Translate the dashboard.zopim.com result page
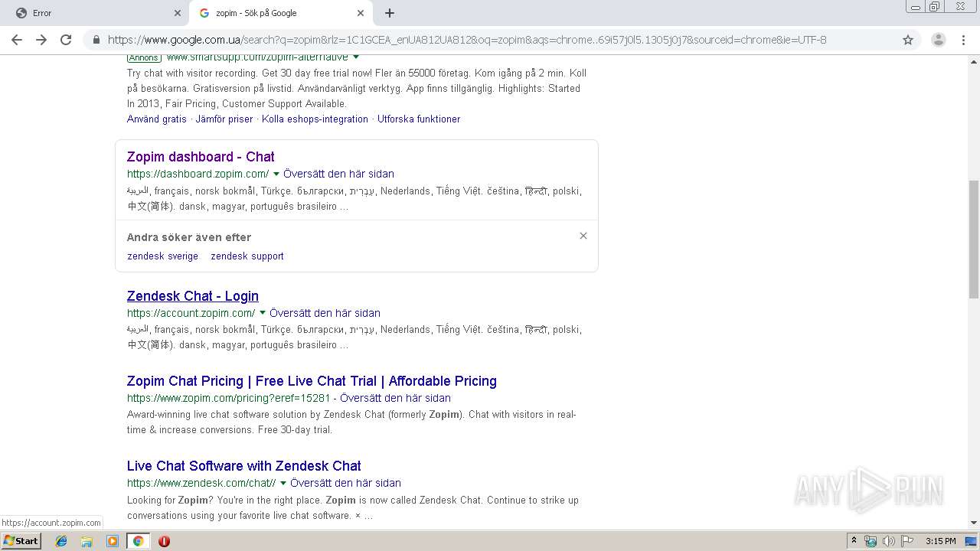980x551 pixels. (338, 174)
